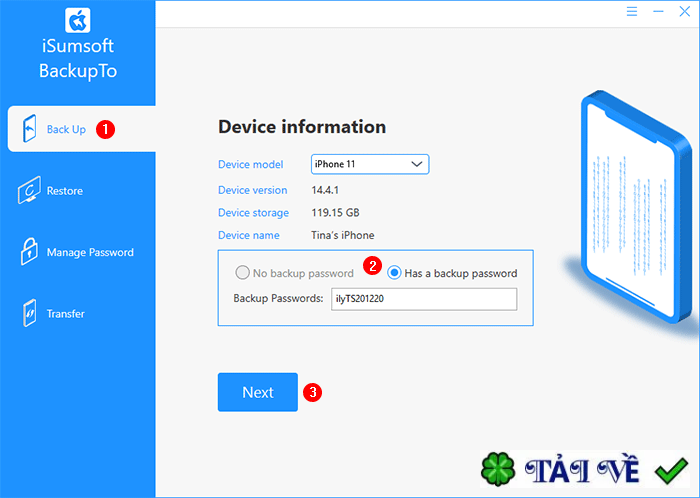700x498 pixels.
Task: Click the Next button
Action: coord(258,392)
